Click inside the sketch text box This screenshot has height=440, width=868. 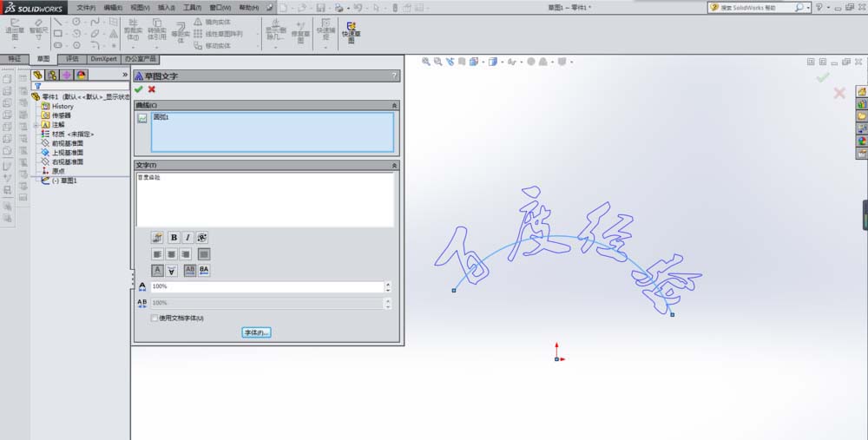[265, 200]
